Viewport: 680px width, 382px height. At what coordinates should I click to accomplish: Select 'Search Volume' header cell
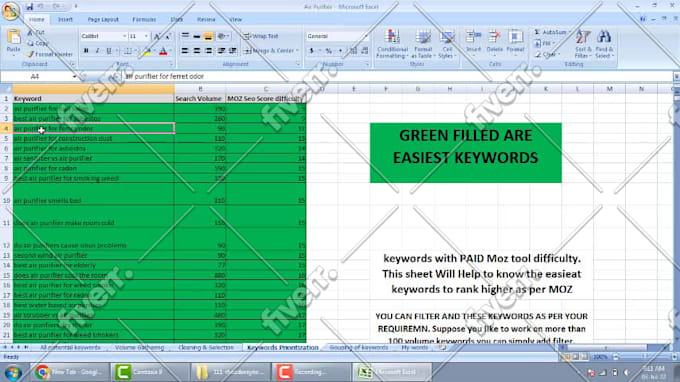point(200,99)
